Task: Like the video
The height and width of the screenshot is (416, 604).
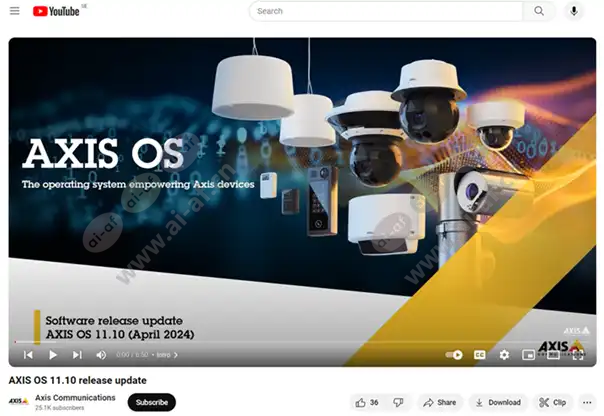Action: coord(366,403)
